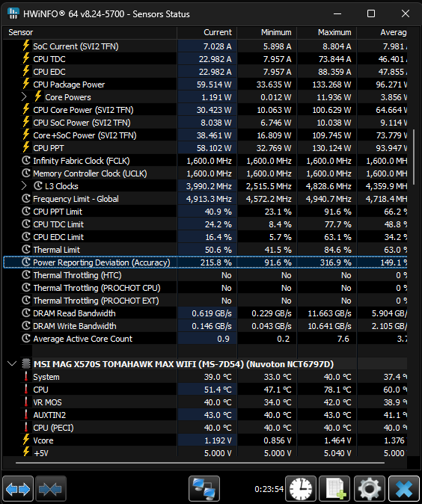Expand the Core Powers group
The image size is (422, 504).
[x=24, y=96]
